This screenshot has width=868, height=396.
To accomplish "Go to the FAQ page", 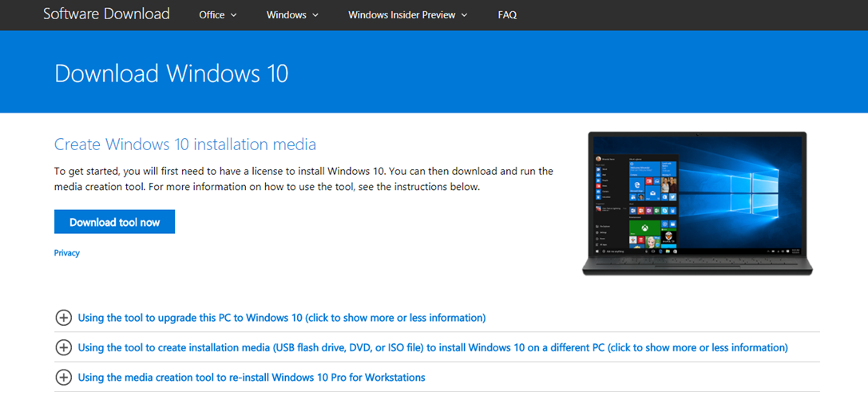I will pos(507,15).
